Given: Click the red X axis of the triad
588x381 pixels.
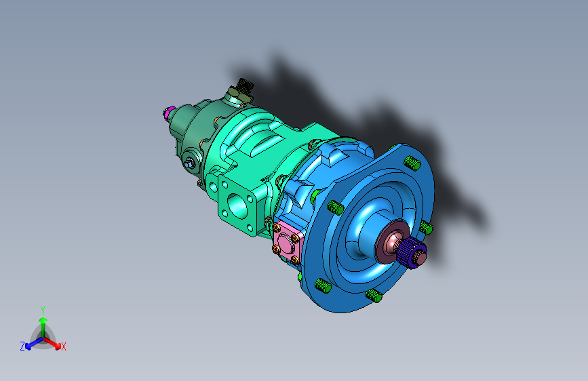Looking at the screenshot, I should pyautogui.click(x=53, y=343).
